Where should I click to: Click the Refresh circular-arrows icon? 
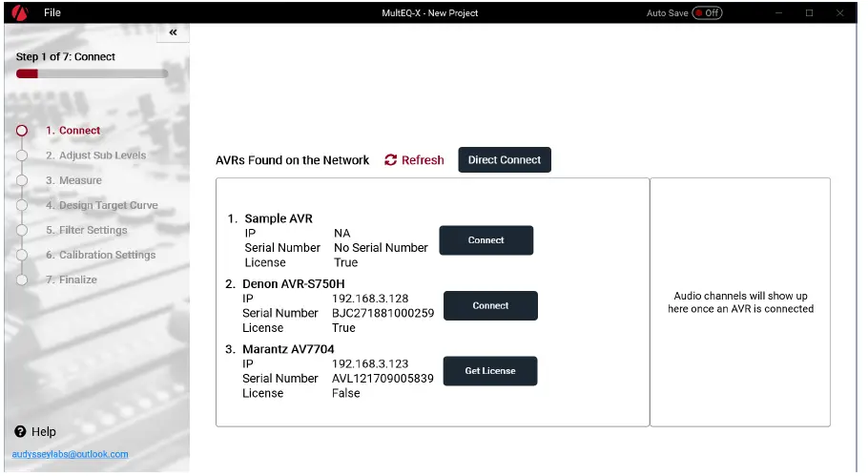click(391, 160)
